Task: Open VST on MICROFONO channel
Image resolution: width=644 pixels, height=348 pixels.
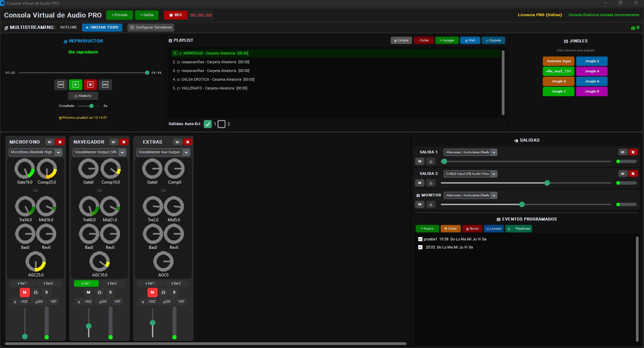Action: point(54,302)
